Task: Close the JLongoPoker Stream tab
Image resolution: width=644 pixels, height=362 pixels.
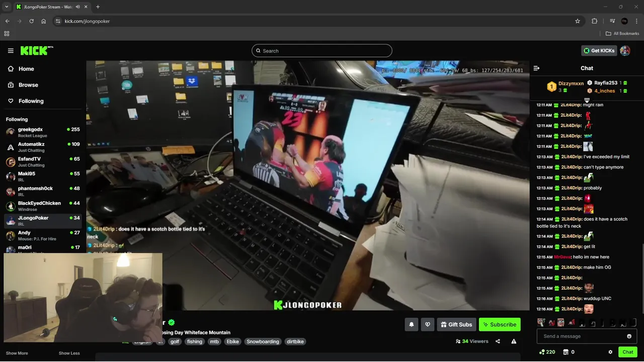Action: pos(85,7)
